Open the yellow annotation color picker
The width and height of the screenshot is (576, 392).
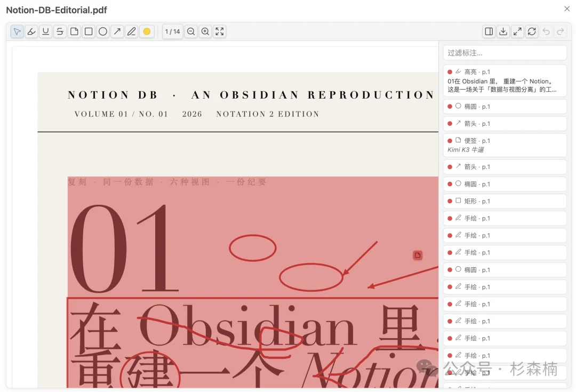click(147, 31)
